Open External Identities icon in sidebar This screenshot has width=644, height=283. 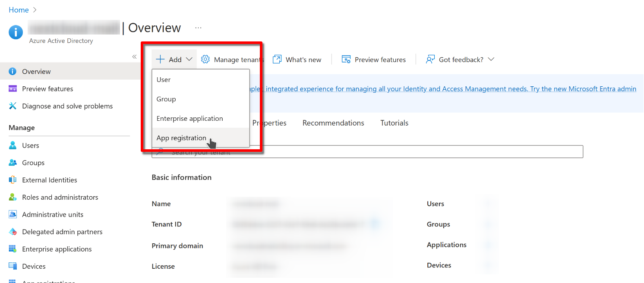[13, 180]
